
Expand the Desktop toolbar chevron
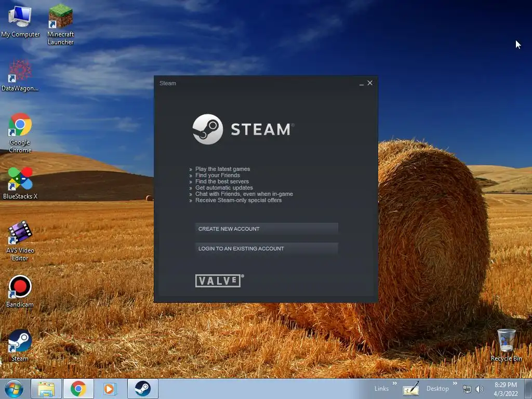coord(455,383)
